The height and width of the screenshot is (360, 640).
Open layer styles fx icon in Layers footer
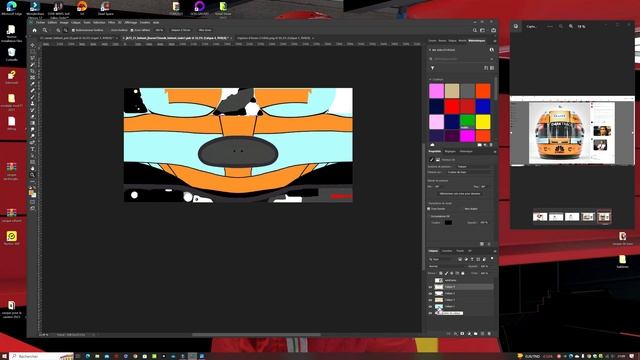coord(455,333)
